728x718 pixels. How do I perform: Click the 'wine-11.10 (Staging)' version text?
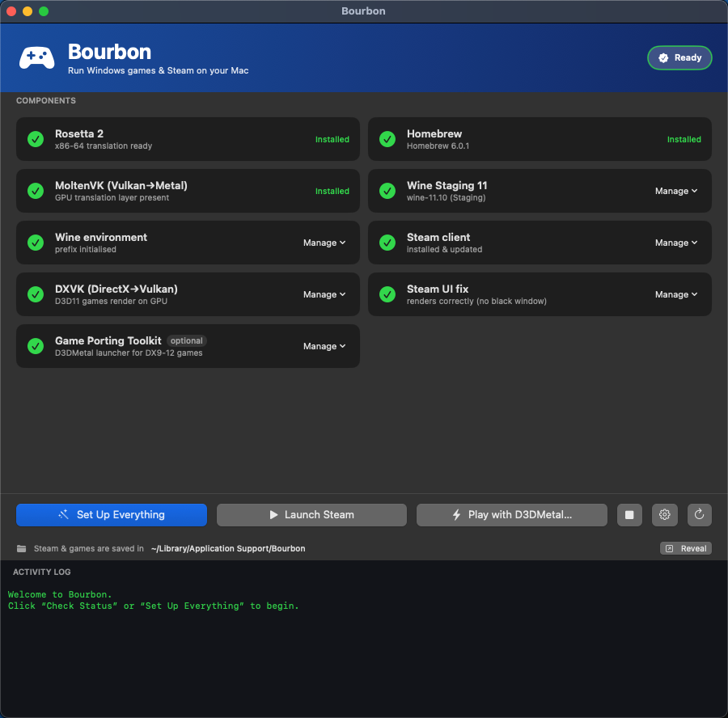point(447,198)
